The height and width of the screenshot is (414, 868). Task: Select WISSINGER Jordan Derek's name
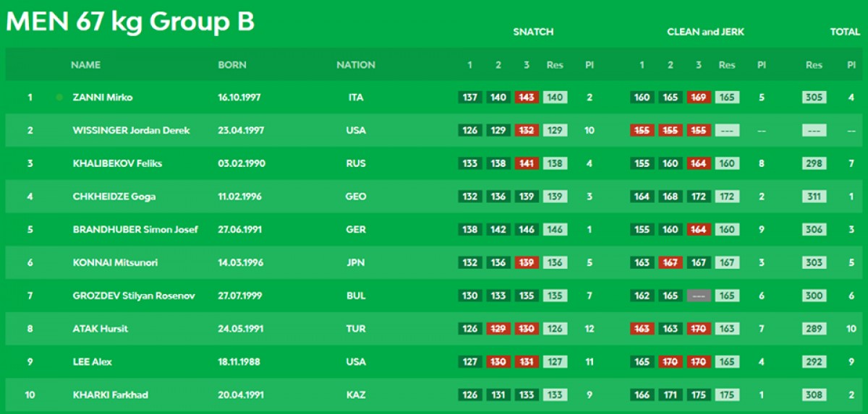pos(131,131)
